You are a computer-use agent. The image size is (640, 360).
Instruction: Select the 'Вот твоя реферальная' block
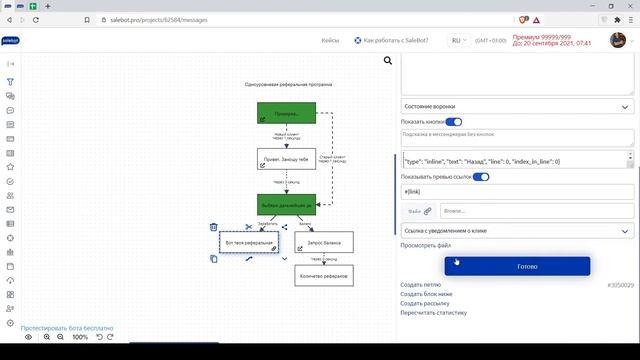click(249, 242)
